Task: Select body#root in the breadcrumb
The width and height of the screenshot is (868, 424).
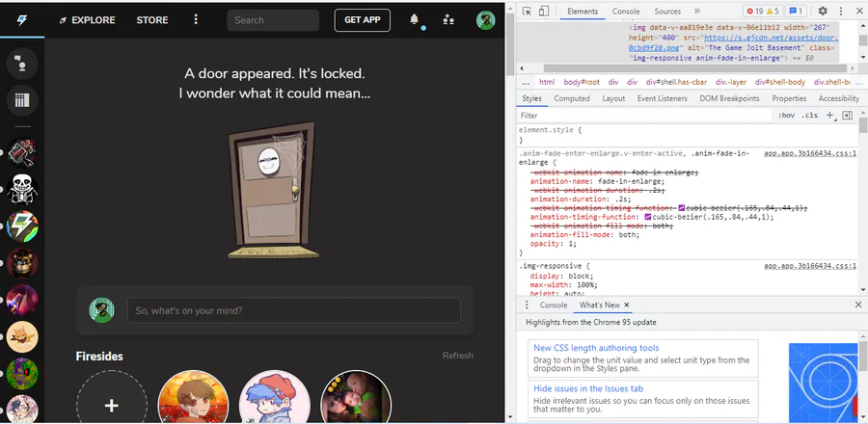Action: coord(582,82)
